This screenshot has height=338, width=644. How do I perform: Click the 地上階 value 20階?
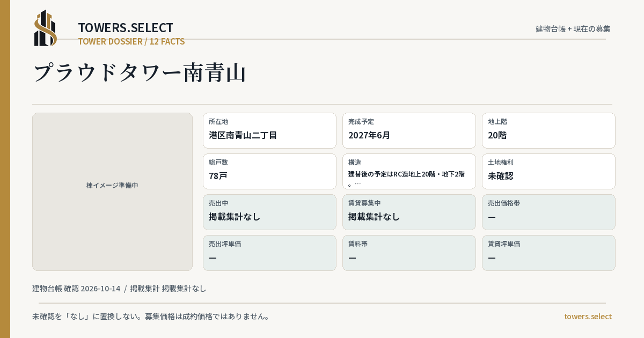(x=497, y=135)
